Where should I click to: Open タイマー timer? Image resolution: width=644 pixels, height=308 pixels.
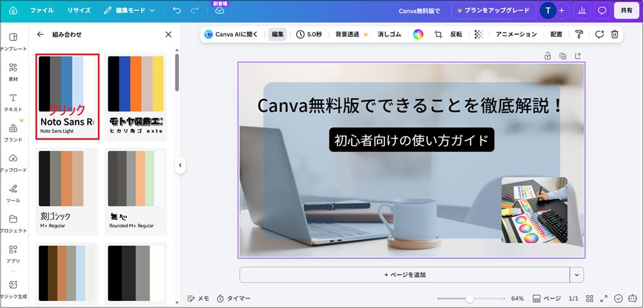(x=233, y=298)
